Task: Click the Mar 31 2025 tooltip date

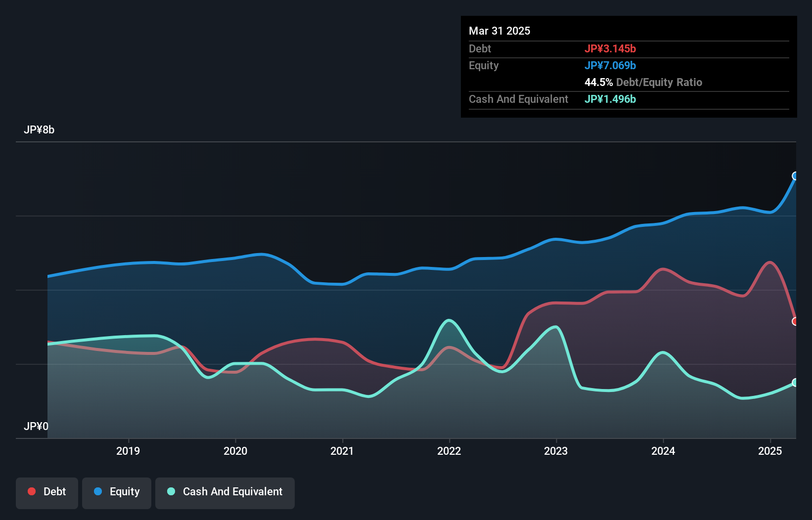Action: (499, 31)
